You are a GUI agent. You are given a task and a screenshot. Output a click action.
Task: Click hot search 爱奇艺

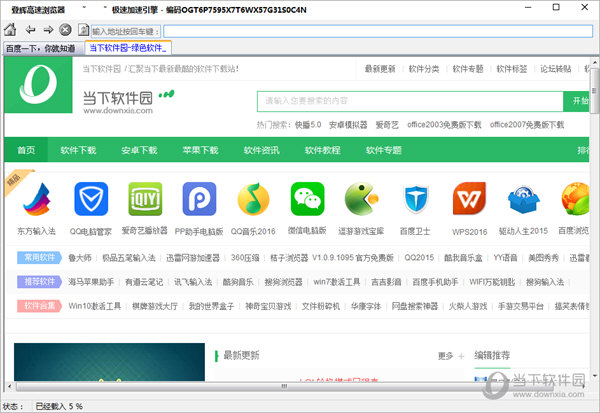[387, 125]
